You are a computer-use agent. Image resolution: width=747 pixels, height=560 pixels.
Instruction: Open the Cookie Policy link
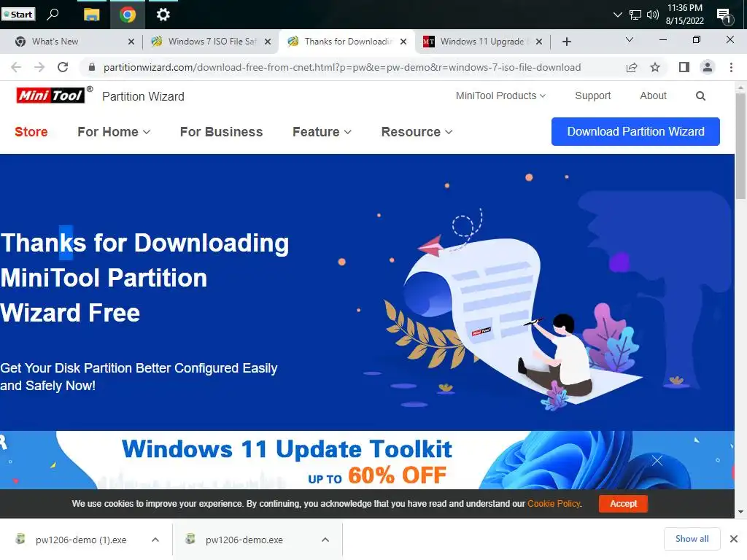click(554, 504)
